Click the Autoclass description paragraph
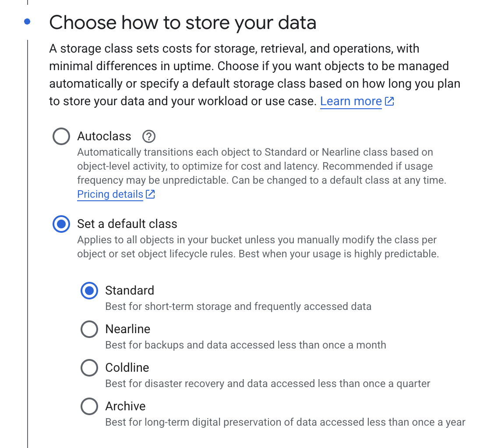The width and height of the screenshot is (487, 448). tap(261, 167)
